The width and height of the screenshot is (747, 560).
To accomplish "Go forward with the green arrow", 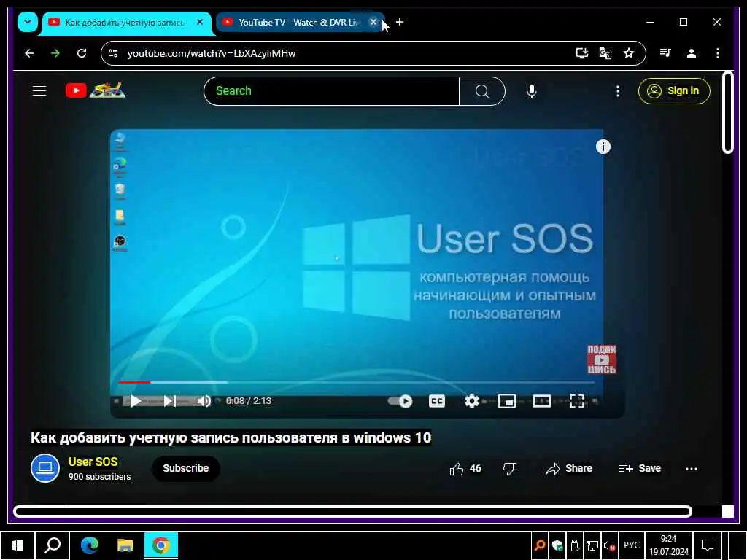I will tap(55, 53).
